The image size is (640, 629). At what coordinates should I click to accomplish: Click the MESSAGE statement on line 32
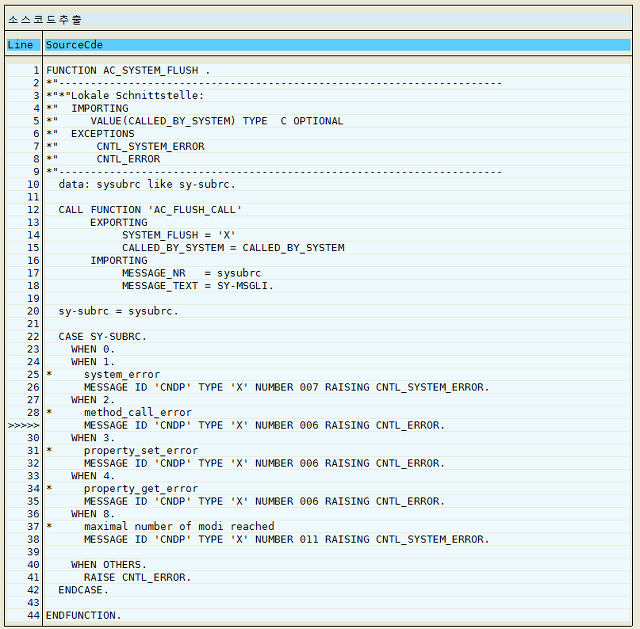[264, 463]
